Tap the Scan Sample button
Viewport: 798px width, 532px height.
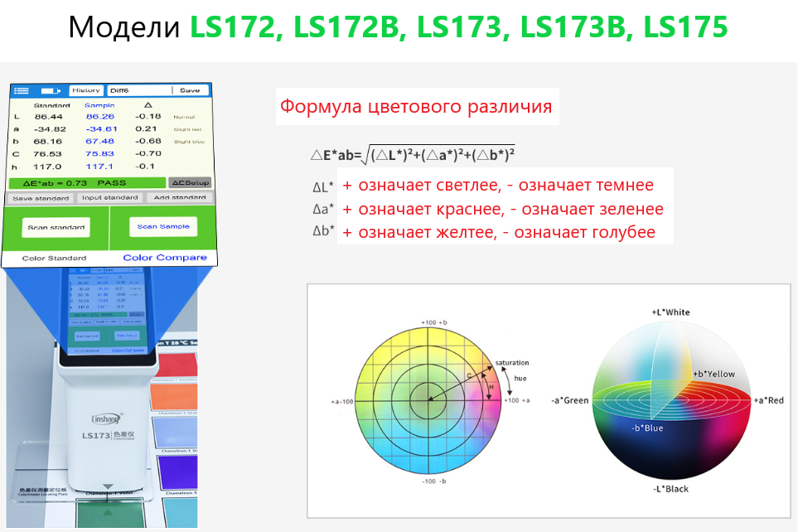(x=163, y=226)
